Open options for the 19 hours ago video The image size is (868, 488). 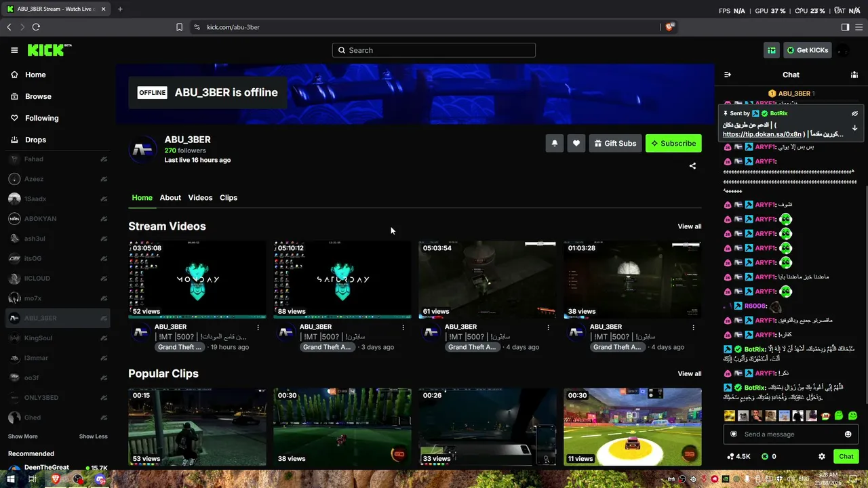coord(258,327)
